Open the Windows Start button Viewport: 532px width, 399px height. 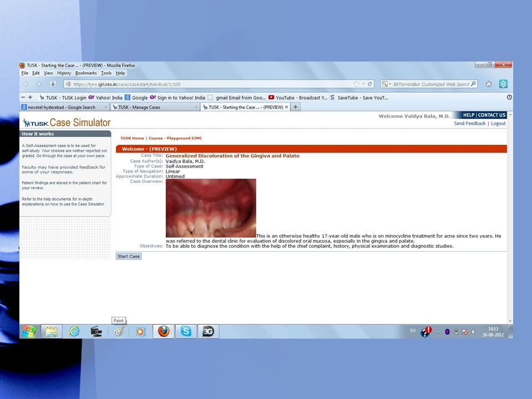[x=29, y=331]
